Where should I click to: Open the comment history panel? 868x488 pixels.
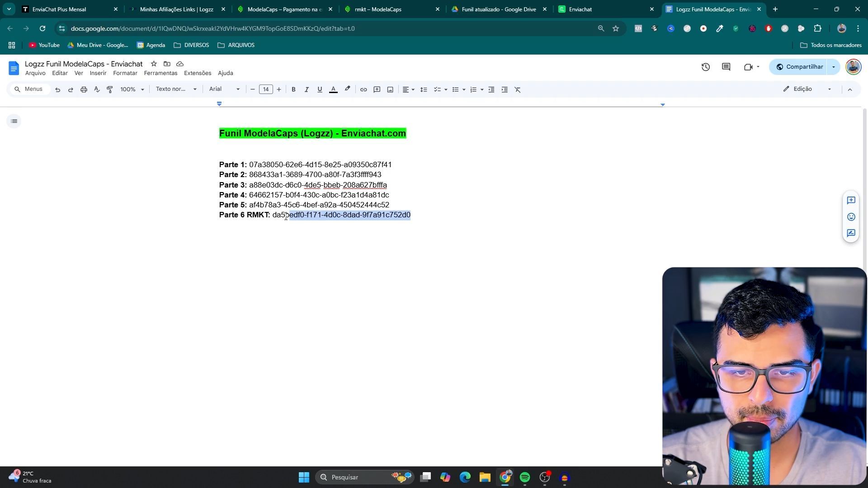[x=726, y=67]
